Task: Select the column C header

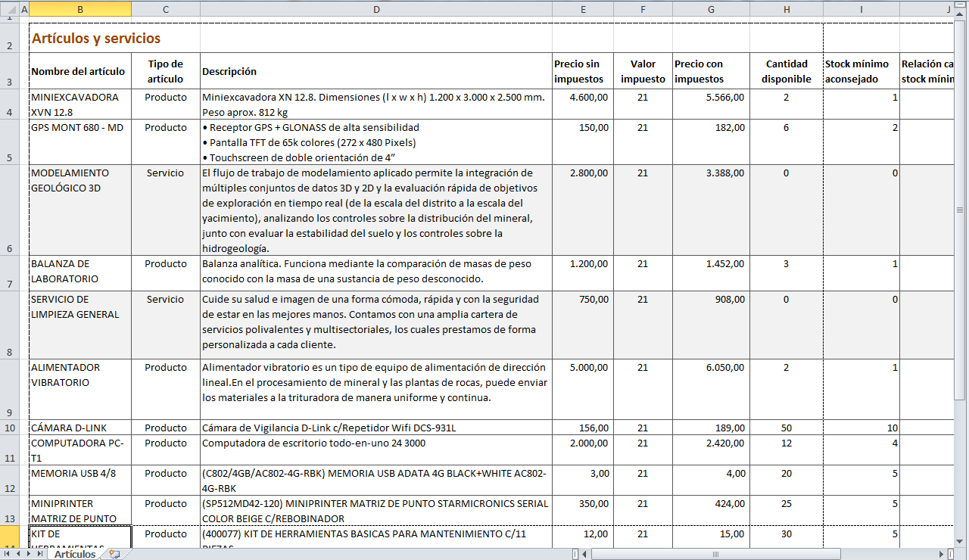Action: pos(166,8)
